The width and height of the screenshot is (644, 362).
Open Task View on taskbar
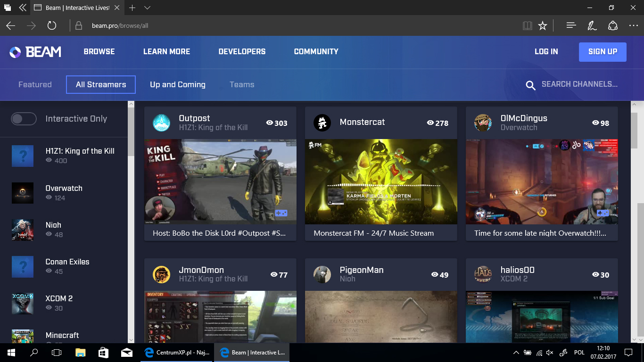pyautogui.click(x=57, y=352)
